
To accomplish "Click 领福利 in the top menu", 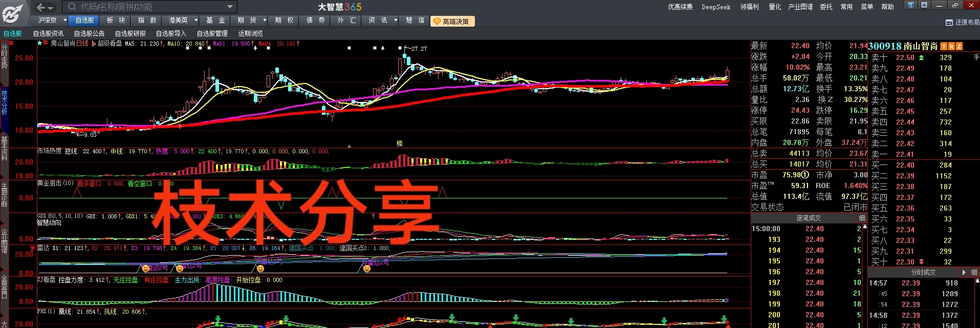I will coord(749,7).
